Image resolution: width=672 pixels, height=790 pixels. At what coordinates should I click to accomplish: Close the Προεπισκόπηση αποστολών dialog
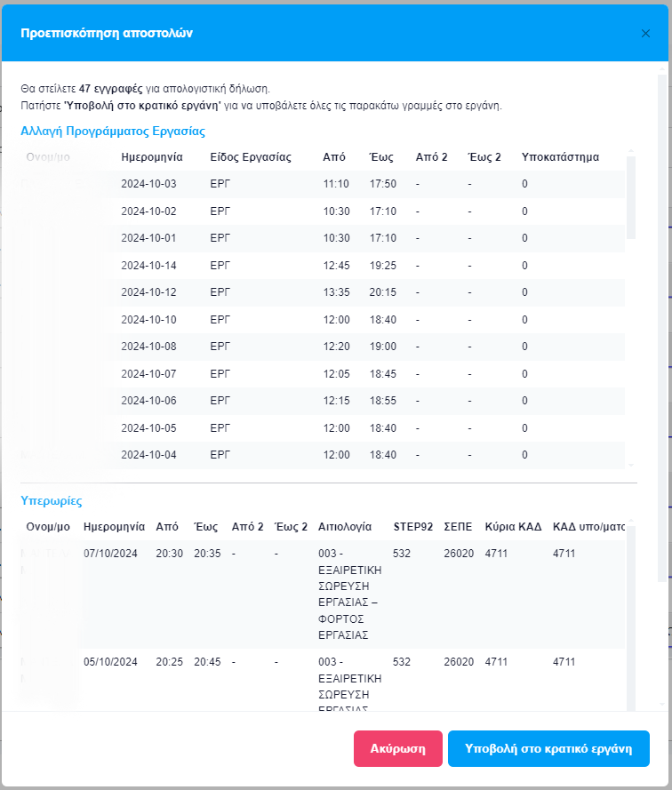pos(645,34)
